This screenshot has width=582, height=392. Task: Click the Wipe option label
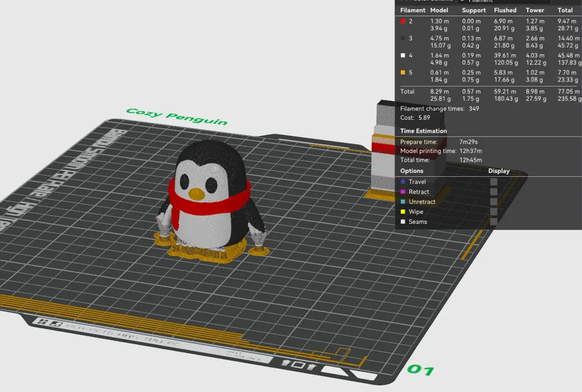[x=416, y=212]
